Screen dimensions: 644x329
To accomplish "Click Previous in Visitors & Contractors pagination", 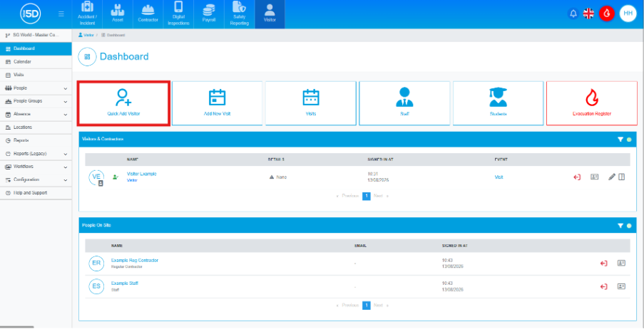I will [x=347, y=196].
